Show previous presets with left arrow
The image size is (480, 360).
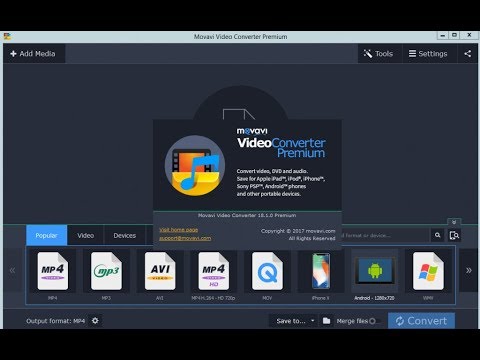tap(13, 270)
